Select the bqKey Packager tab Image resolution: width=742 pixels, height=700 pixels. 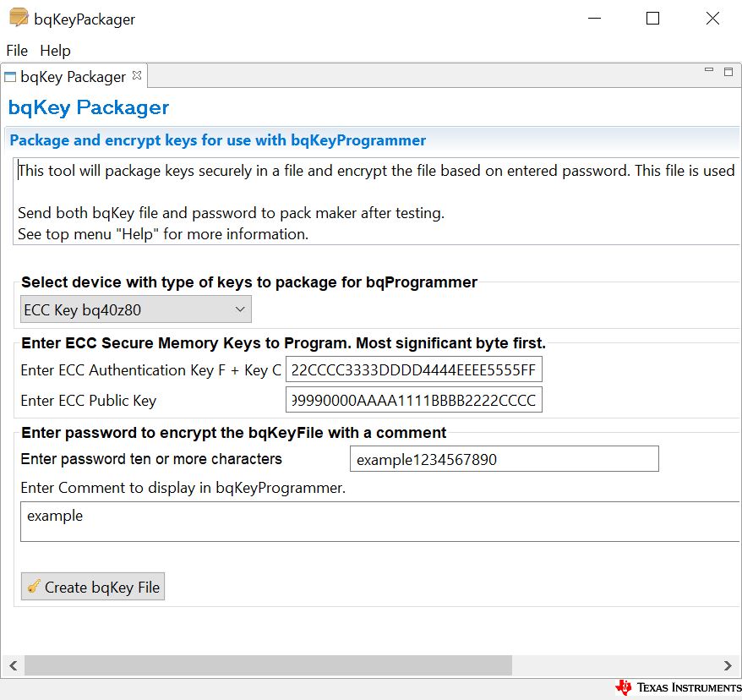click(x=73, y=77)
